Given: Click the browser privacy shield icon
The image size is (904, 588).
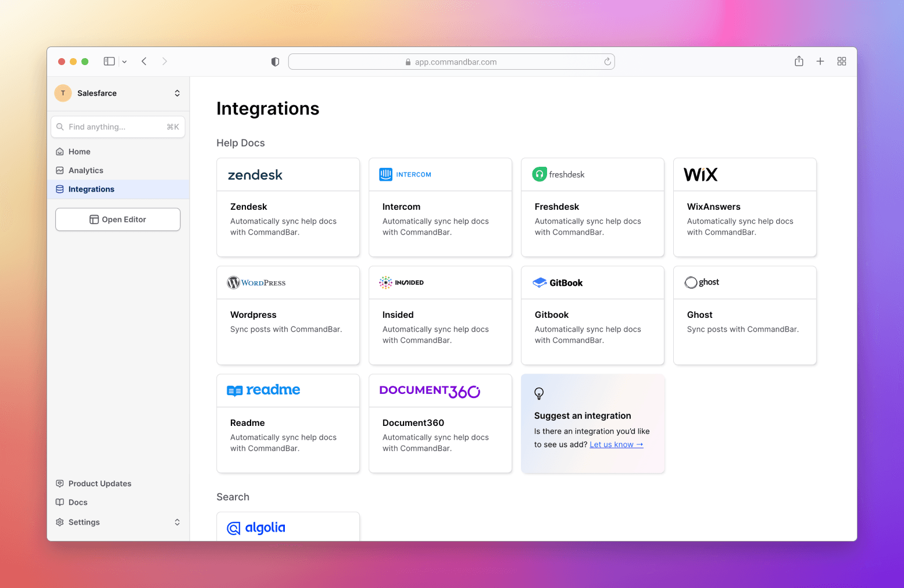Looking at the screenshot, I should coord(276,62).
